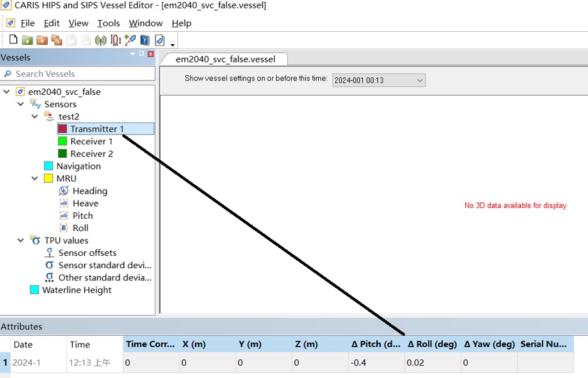Open the Tools menu

tap(109, 23)
